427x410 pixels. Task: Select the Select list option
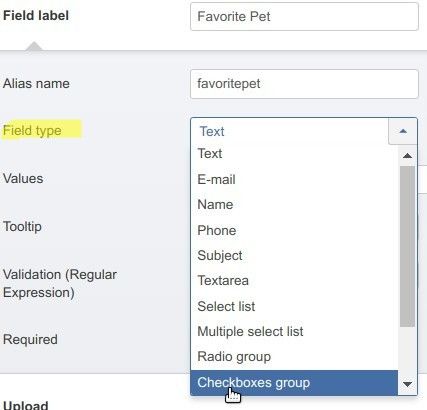294,306
